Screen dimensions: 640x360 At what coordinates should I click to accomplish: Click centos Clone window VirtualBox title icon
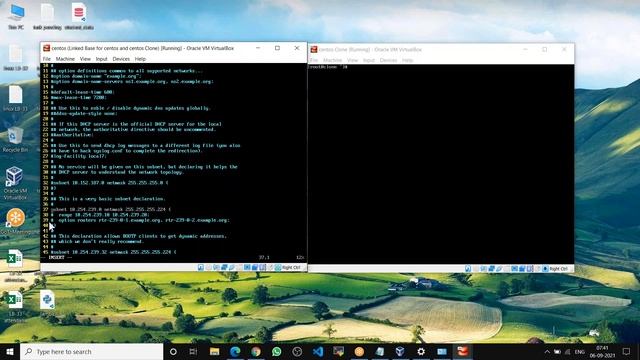(x=314, y=49)
